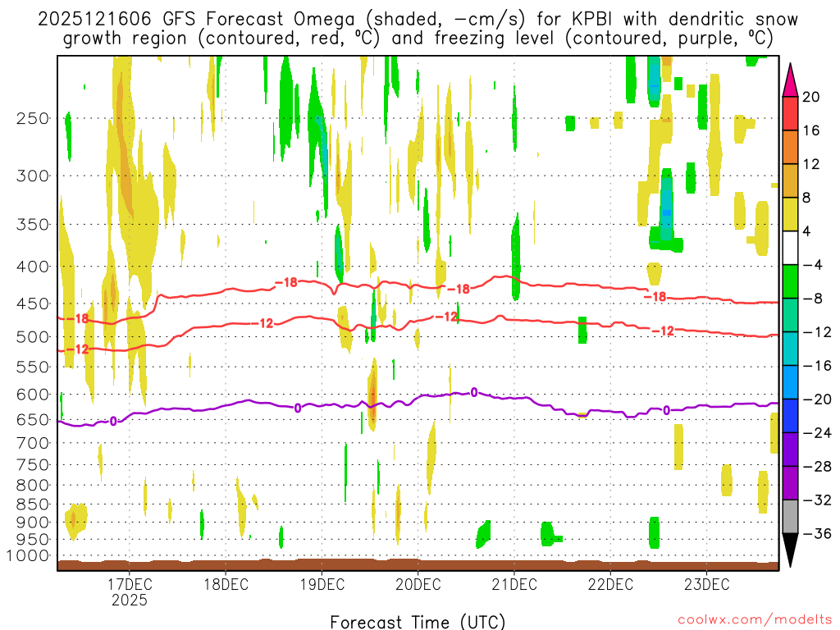Click the yellow swatch between 4 and 8

click(x=790, y=214)
